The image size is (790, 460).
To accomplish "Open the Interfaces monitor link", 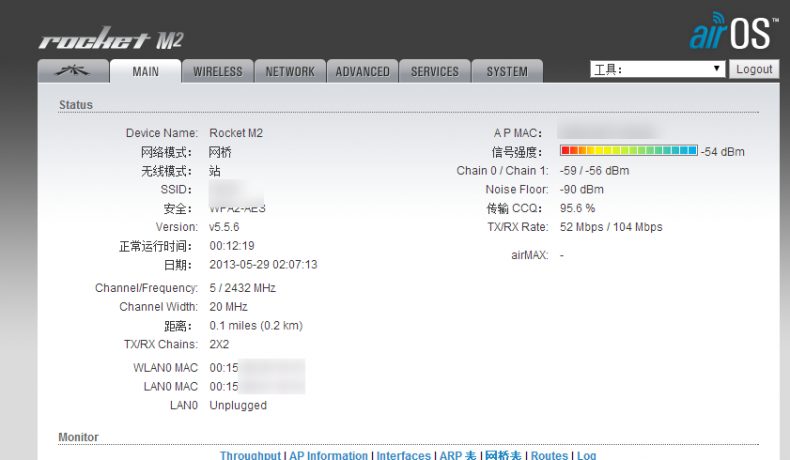I will (x=404, y=455).
